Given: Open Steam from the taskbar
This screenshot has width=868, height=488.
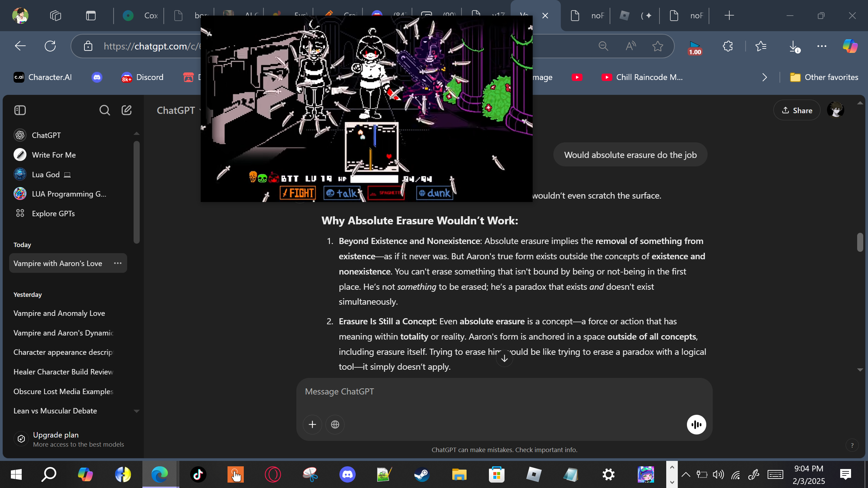Looking at the screenshot, I should pyautogui.click(x=422, y=474).
